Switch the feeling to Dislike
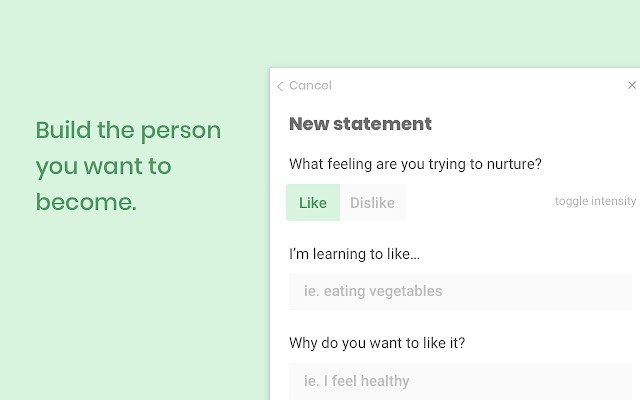Screen dimensions: 640x400 pyautogui.click(x=371, y=203)
